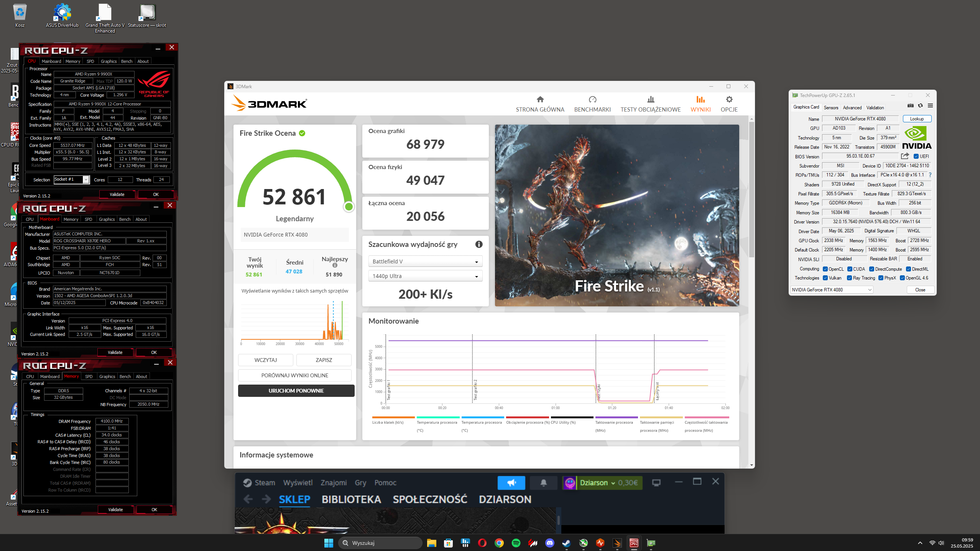This screenshot has height=551, width=980.
Task: Click the ASUS DriverHub desktop icon
Action: click(x=62, y=16)
